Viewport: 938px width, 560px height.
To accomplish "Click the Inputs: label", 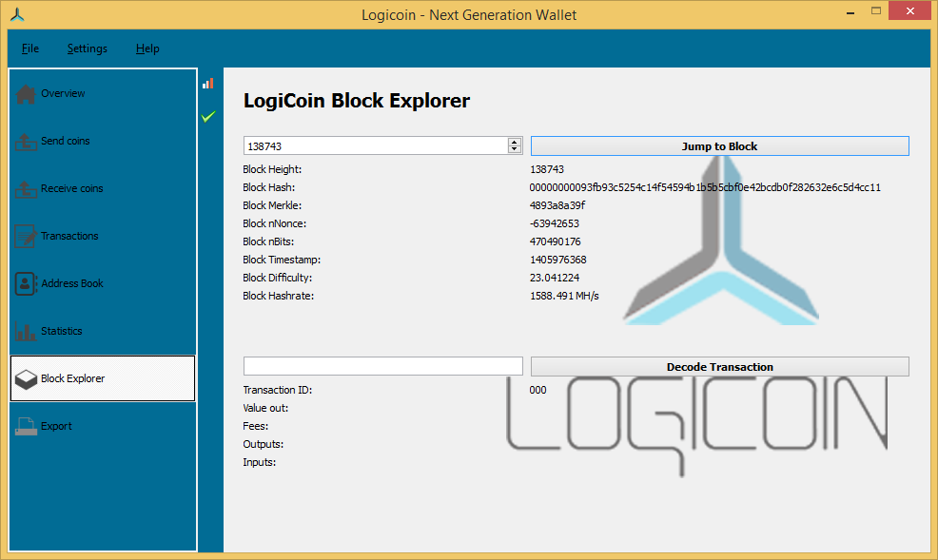I will click(x=259, y=463).
